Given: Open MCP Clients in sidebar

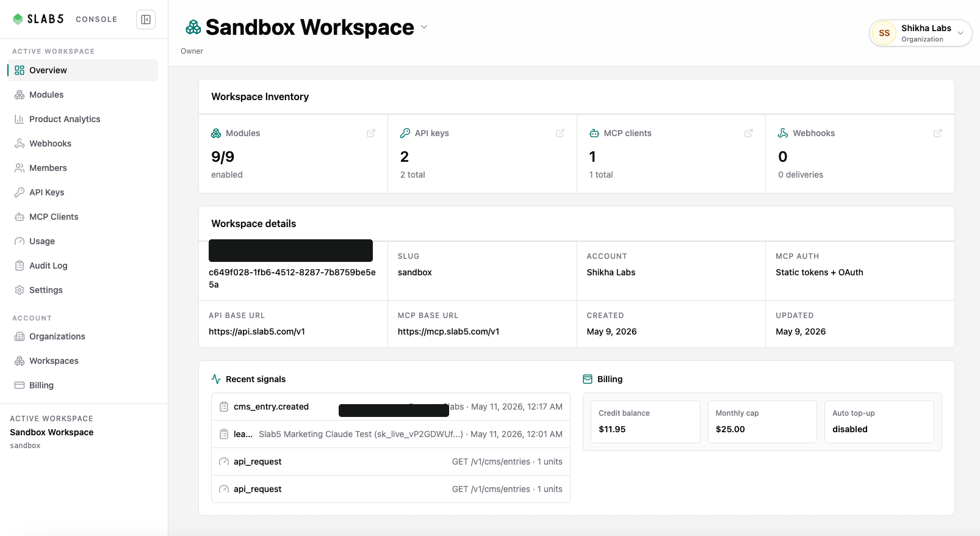Looking at the screenshot, I should tap(82, 217).
